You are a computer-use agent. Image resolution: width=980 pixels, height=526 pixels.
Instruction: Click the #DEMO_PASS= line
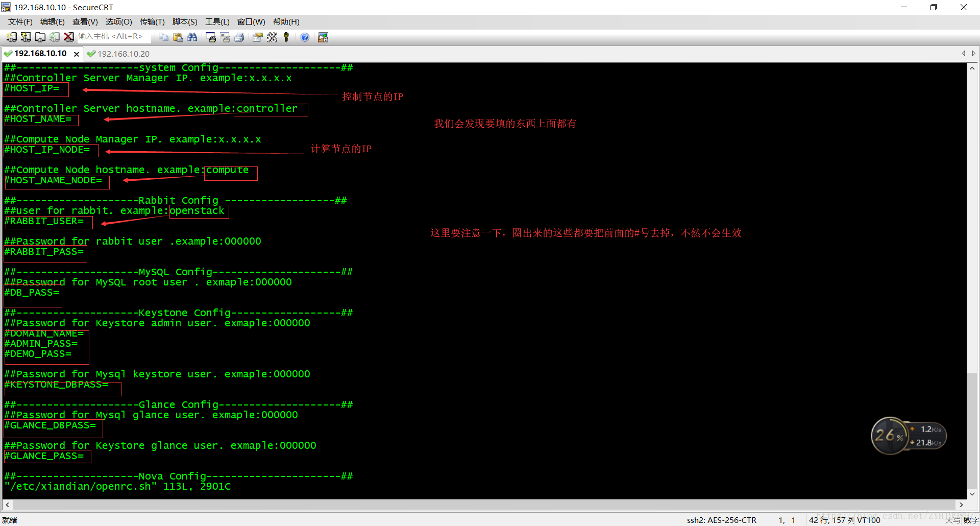click(38, 354)
